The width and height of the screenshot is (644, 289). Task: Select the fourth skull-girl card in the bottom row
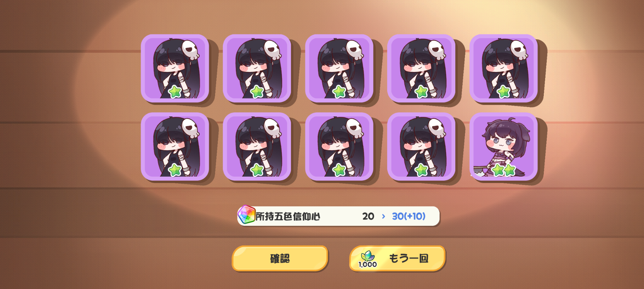422,147
